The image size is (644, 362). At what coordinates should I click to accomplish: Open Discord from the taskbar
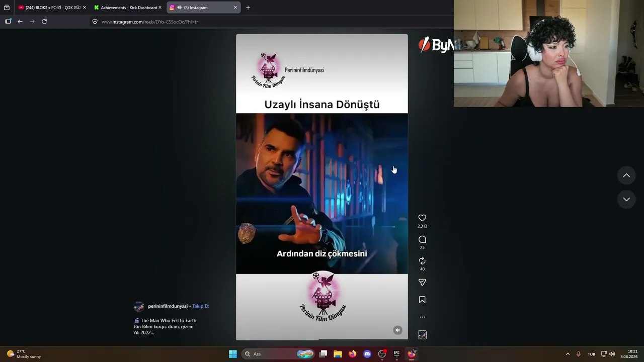(367, 354)
